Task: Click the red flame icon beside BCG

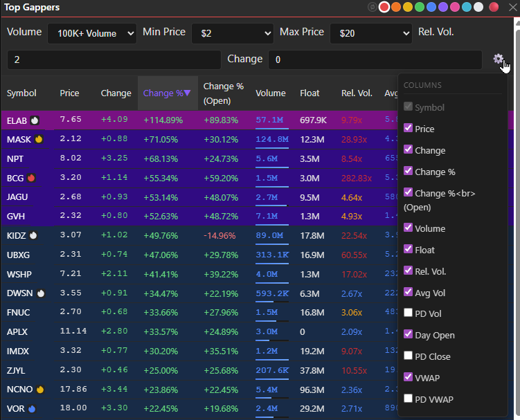Action: click(31, 177)
